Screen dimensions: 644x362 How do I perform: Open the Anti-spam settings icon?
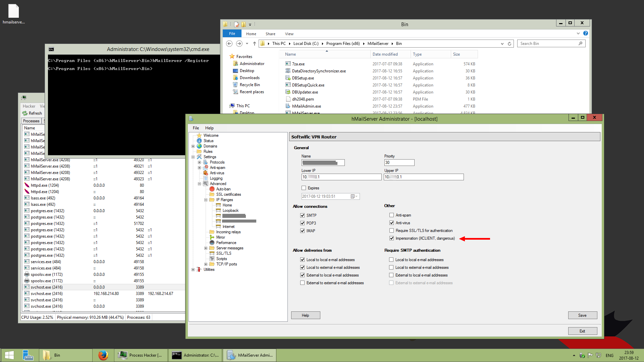click(x=206, y=168)
